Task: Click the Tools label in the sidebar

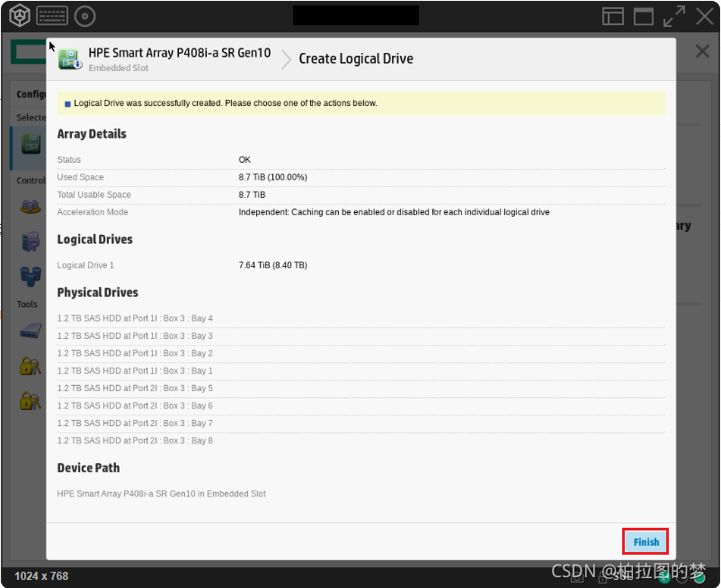Action: [27, 305]
